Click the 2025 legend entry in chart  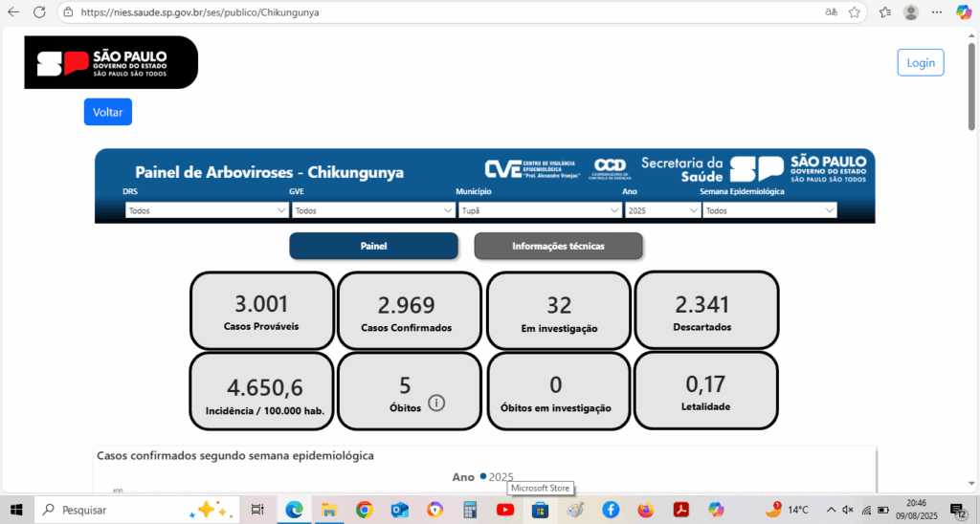tap(497, 476)
